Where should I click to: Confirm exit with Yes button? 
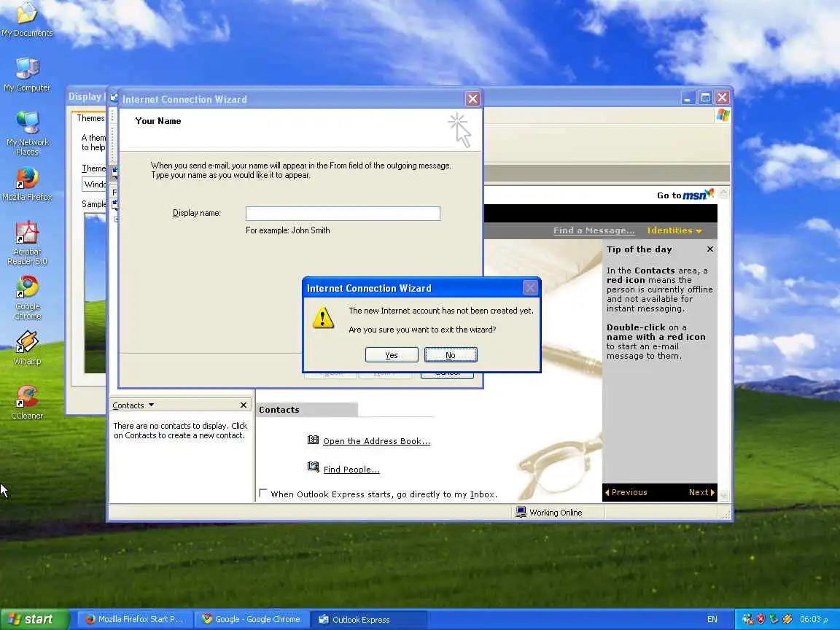[392, 354]
